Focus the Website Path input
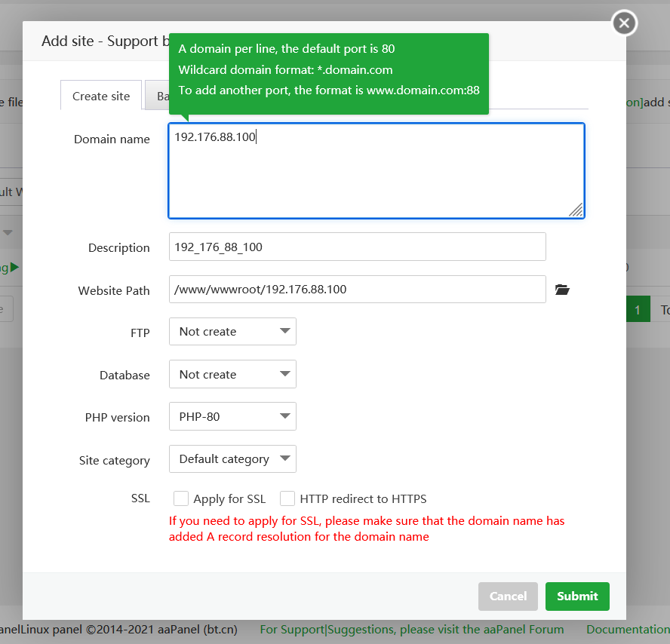The width and height of the screenshot is (670, 644). point(357,290)
